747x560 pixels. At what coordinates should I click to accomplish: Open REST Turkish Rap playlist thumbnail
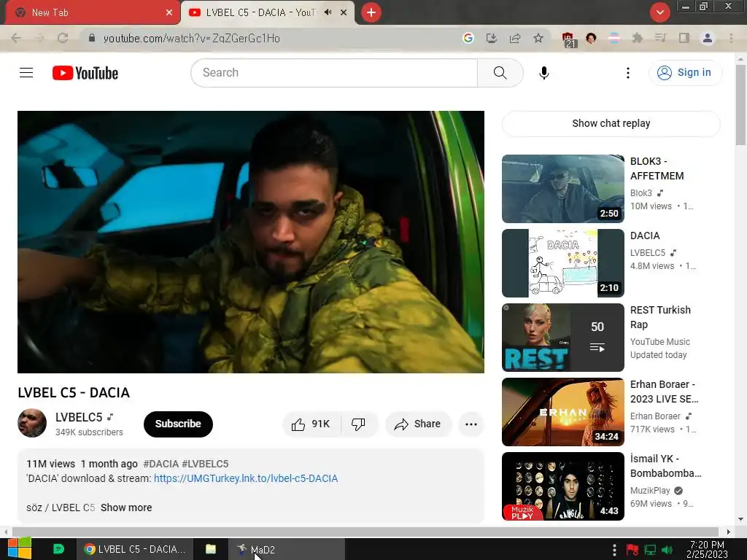562,337
